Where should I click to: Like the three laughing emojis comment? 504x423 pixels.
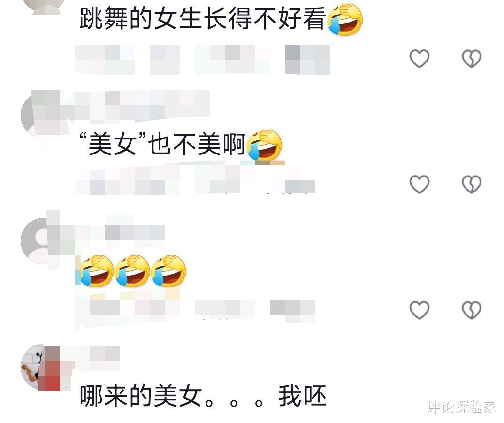point(419,310)
